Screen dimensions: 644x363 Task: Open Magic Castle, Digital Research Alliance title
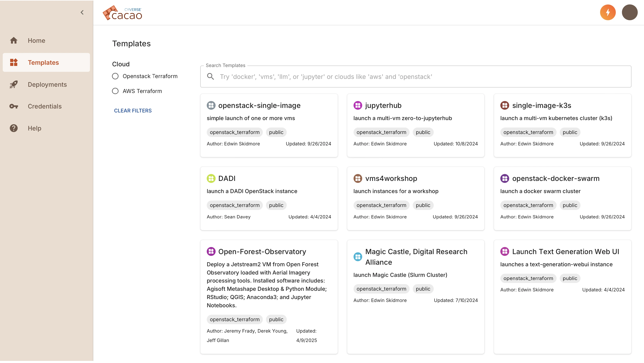416,257
